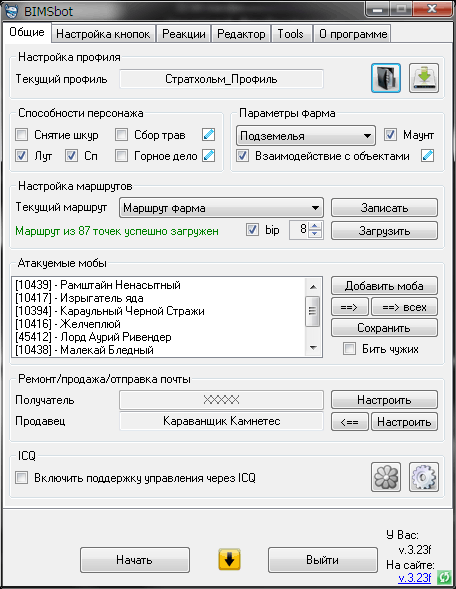Click the green refresh version icon

[x=444, y=576]
